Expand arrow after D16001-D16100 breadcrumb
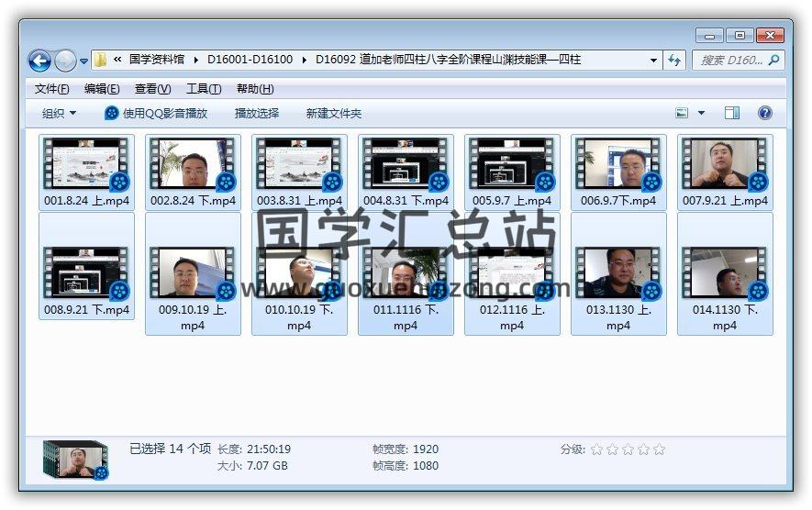 coord(304,60)
